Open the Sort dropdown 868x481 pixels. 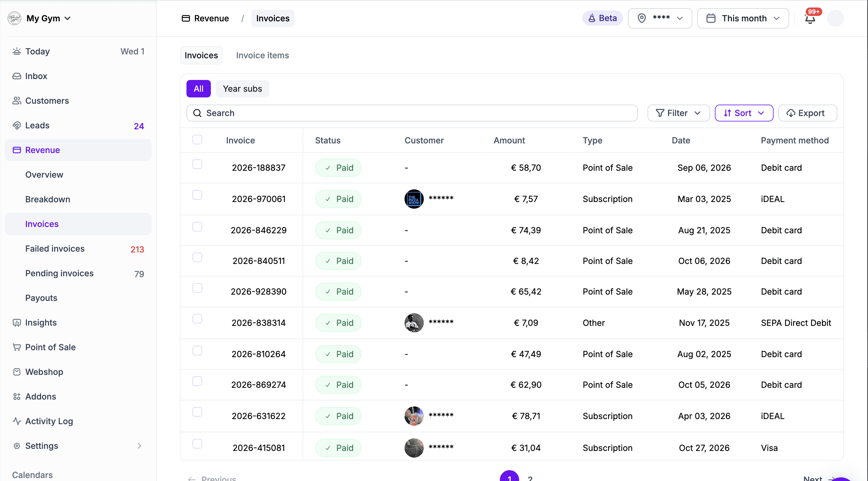pyautogui.click(x=744, y=113)
